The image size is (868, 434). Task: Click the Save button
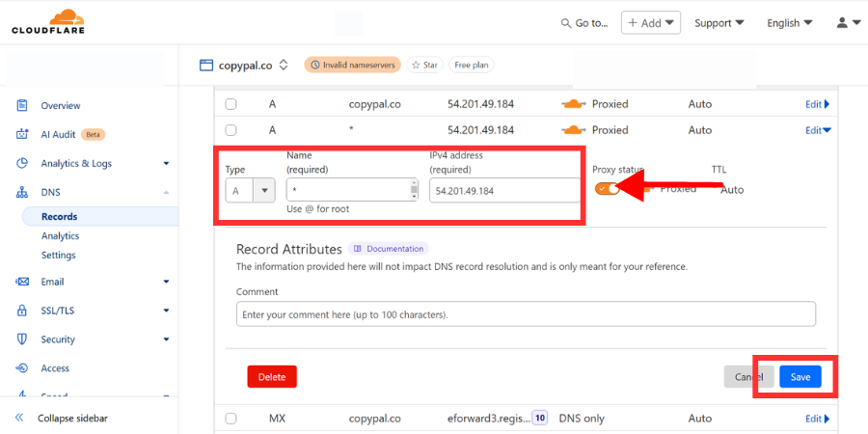tap(800, 377)
